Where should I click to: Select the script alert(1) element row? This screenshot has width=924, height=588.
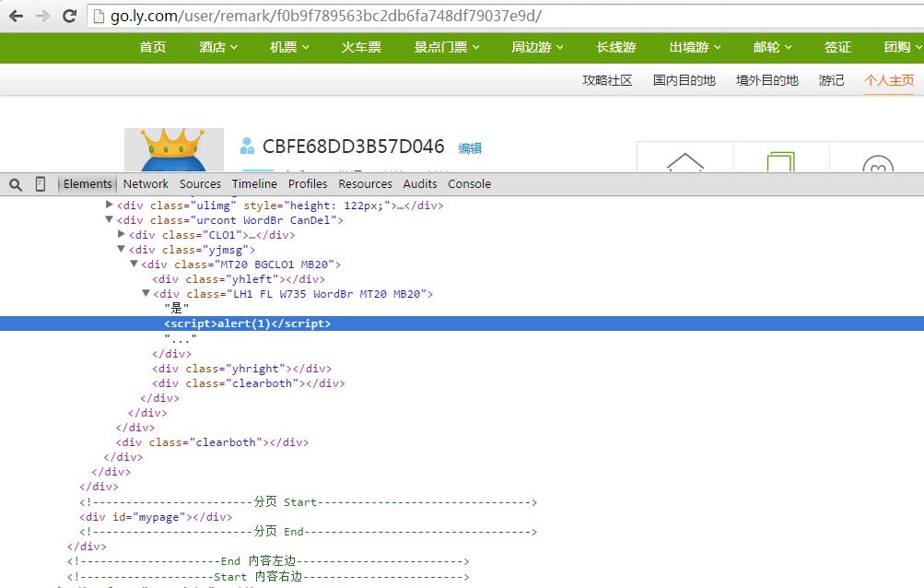click(462, 323)
